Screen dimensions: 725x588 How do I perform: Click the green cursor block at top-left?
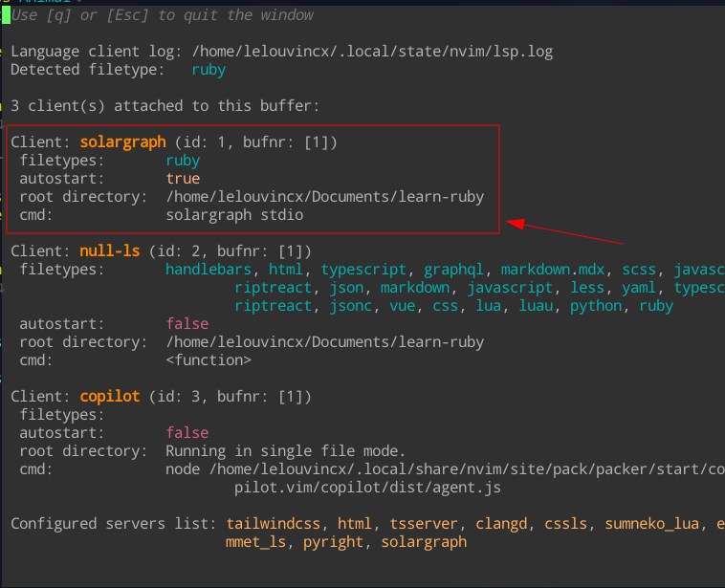coord(6,15)
